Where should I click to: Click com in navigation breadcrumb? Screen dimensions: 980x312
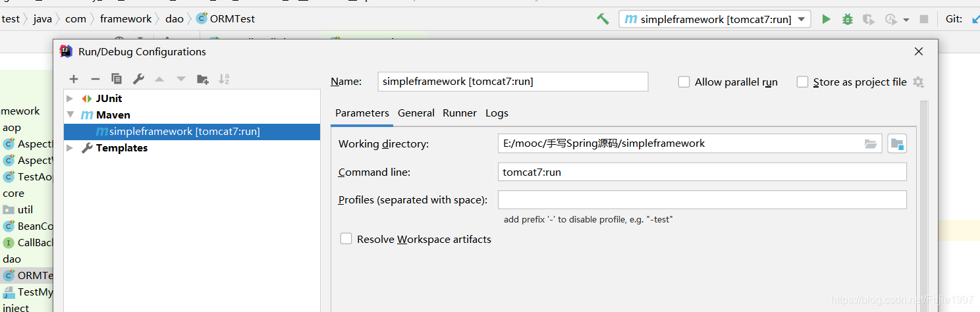click(x=76, y=18)
